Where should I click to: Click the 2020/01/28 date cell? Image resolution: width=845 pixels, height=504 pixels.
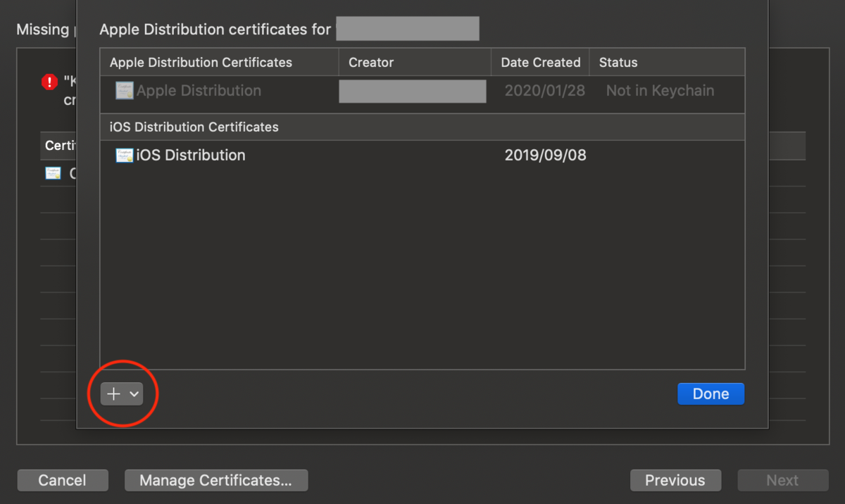[544, 91]
